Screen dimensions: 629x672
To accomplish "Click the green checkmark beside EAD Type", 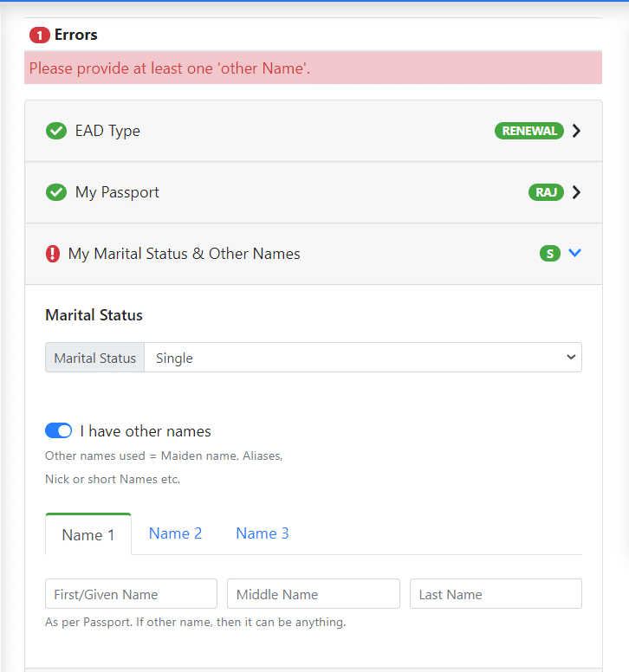I will pos(56,131).
